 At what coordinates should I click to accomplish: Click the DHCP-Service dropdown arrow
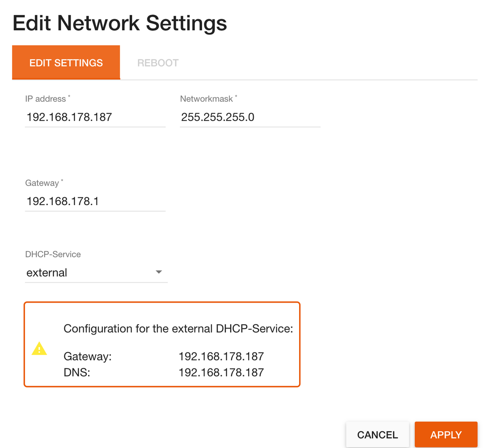[x=158, y=272]
